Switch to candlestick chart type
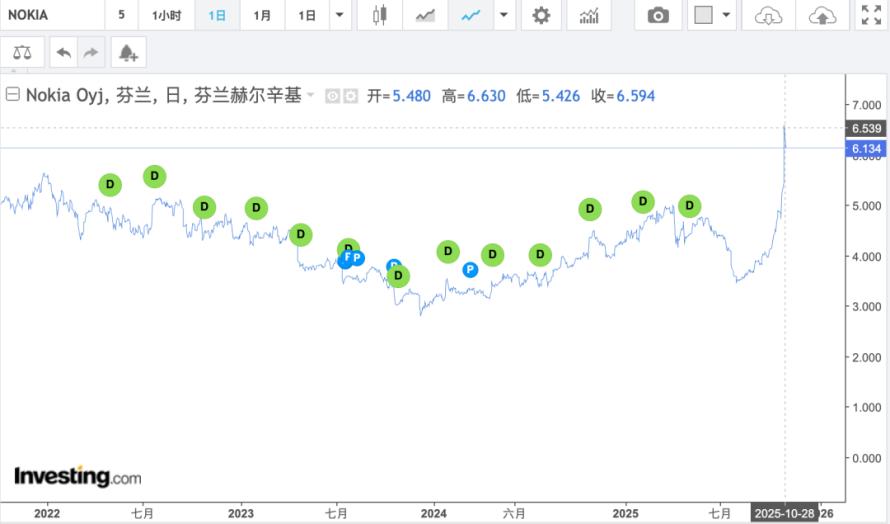Viewport: 890px width, 524px height. click(x=379, y=15)
